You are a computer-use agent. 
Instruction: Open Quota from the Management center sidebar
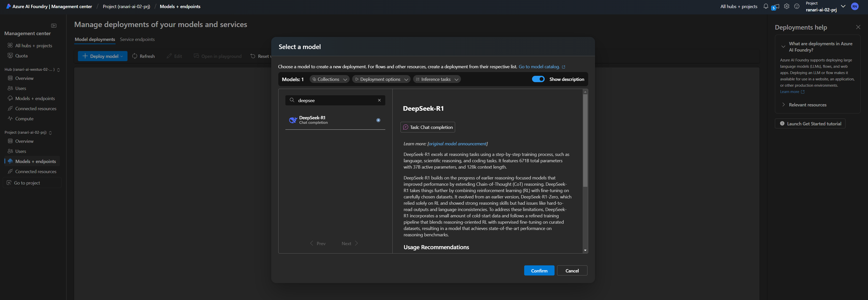click(22, 56)
